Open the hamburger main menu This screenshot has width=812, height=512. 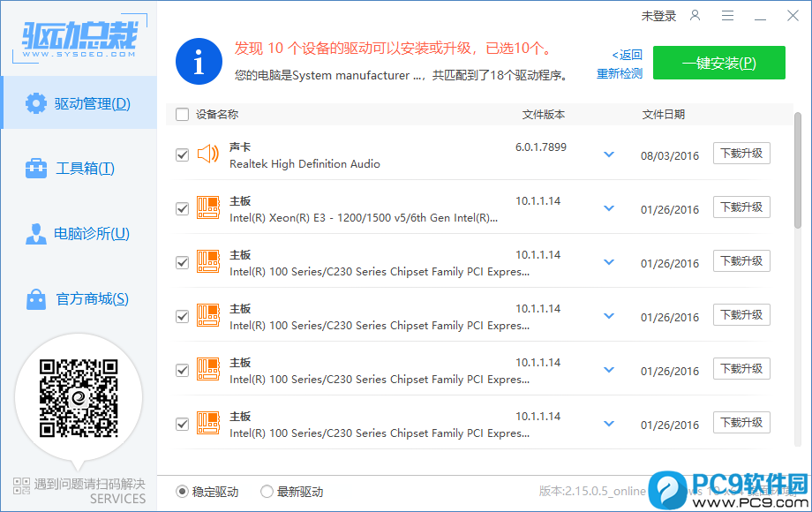click(x=727, y=16)
